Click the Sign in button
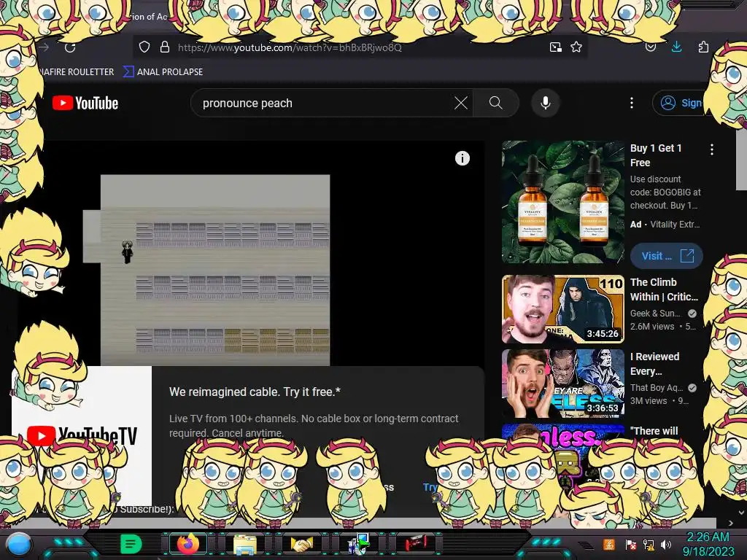Viewport: 747px width, 560px height. tap(679, 103)
